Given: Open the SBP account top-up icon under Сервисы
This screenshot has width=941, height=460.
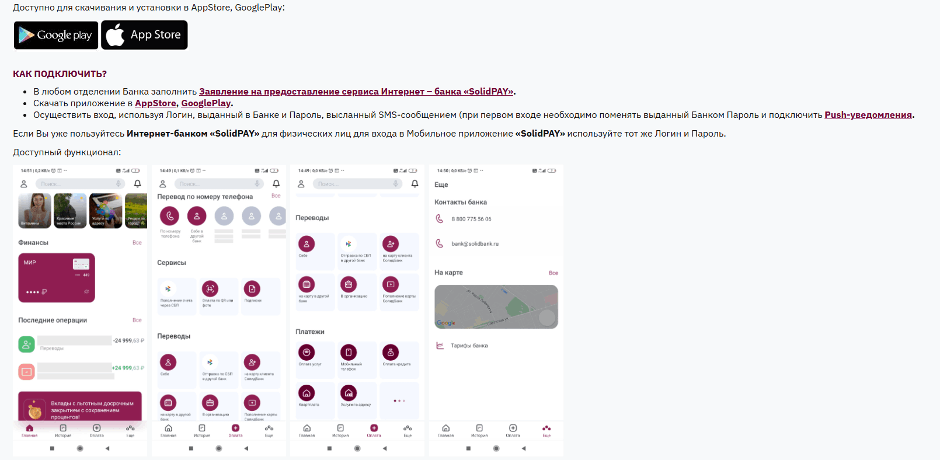Looking at the screenshot, I should 168,288.
